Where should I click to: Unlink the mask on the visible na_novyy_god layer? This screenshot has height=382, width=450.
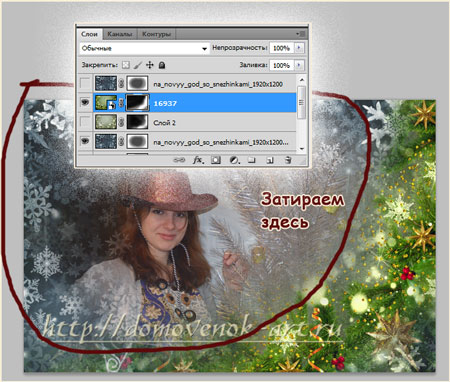click(x=121, y=142)
